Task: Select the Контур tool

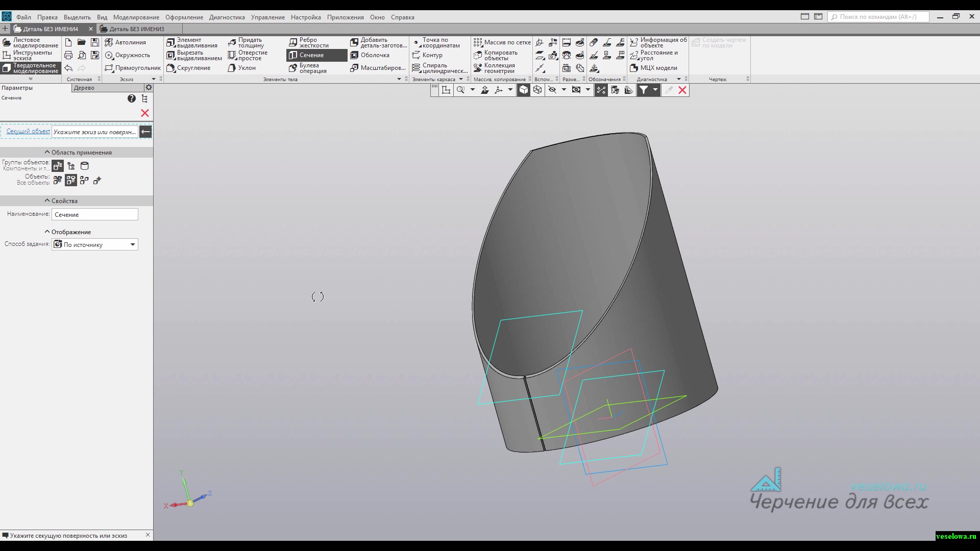Action: [x=427, y=55]
